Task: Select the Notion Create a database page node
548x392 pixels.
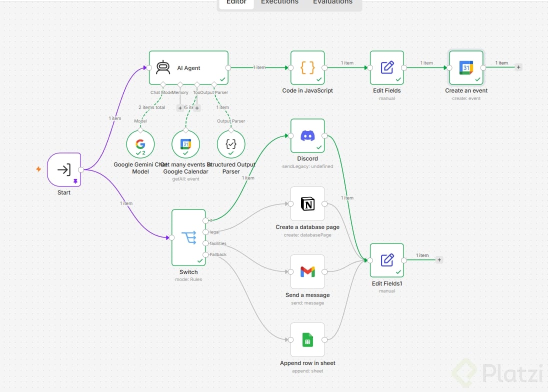Action: click(x=307, y=203)
